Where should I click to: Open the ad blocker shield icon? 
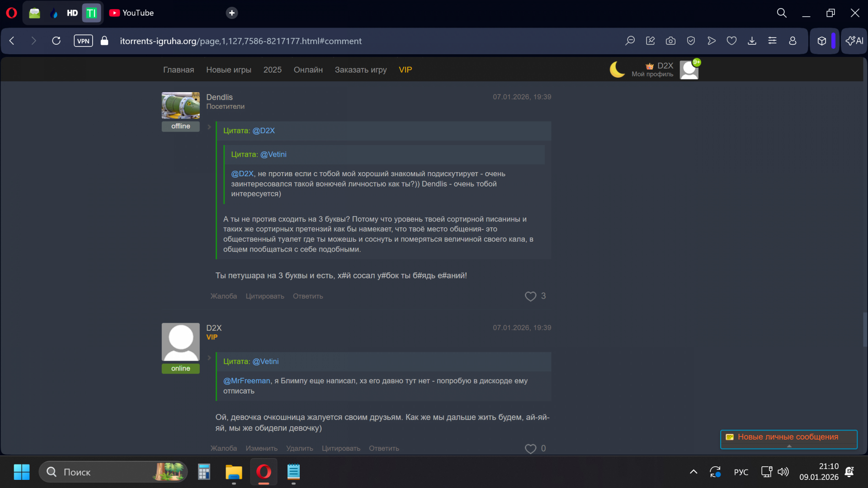coord(691,41)
